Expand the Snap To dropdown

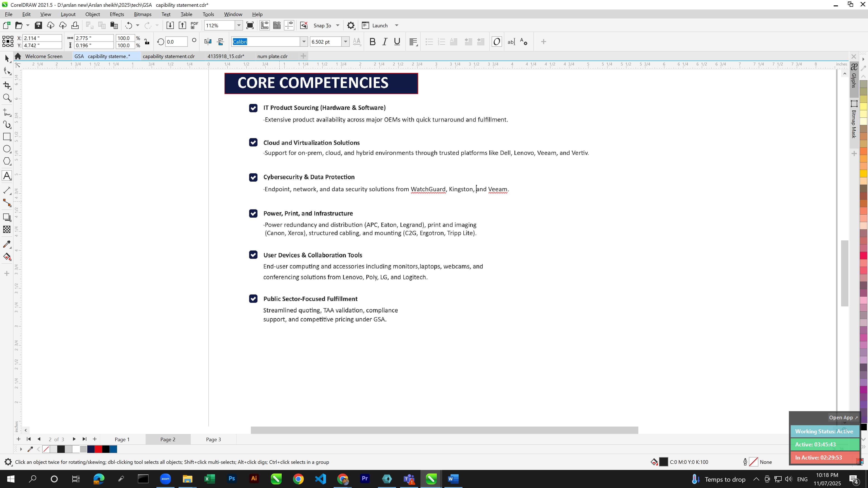[x=338, y=26]
